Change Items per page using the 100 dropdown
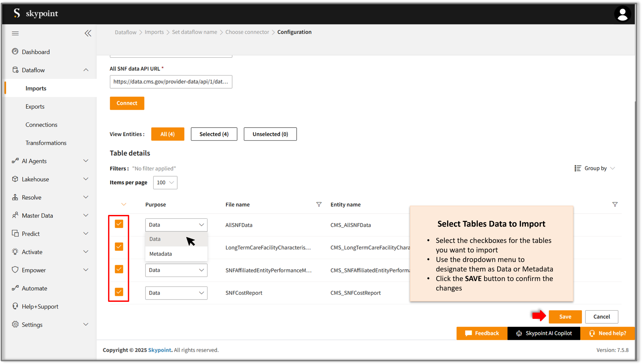Image resolution: width=642 pixels, height=364 pixels. click(165, 183)
